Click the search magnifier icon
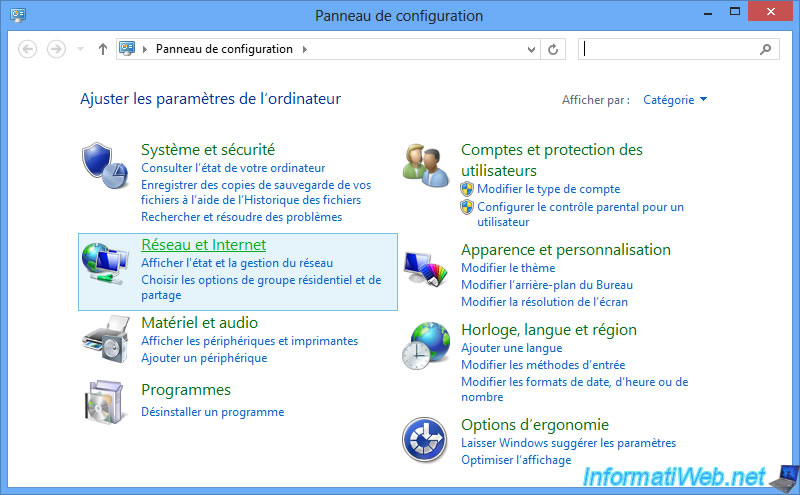This screenshot has width=800, height=495. tap(765, 50)
